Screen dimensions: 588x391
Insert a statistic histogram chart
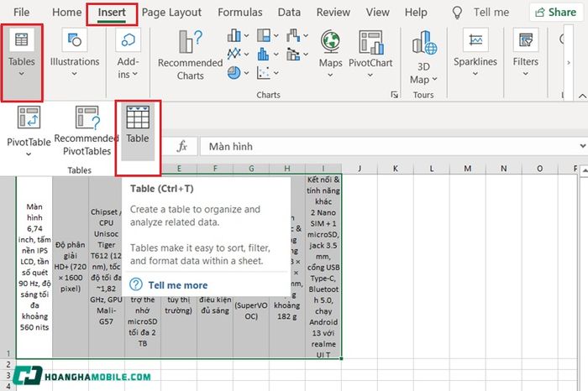(x=263, y=54)
